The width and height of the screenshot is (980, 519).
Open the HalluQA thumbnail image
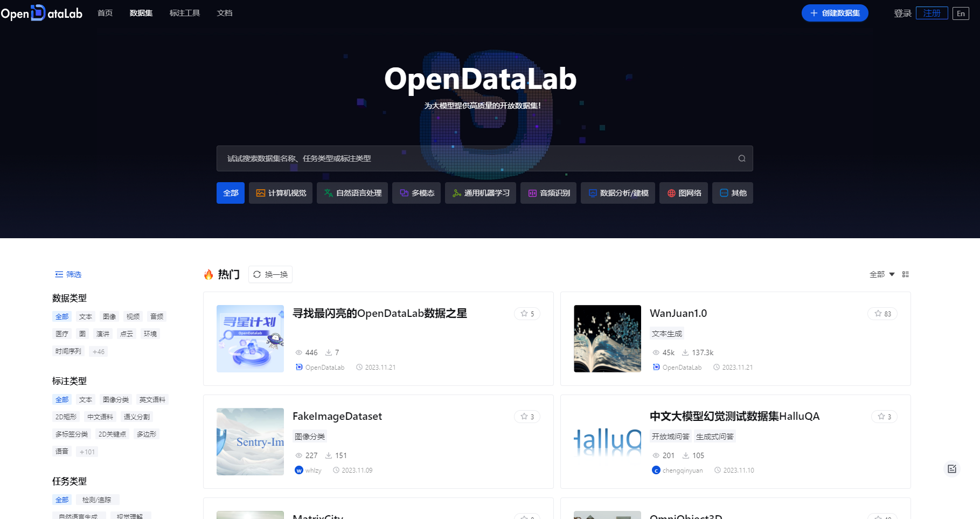point(607,441)
